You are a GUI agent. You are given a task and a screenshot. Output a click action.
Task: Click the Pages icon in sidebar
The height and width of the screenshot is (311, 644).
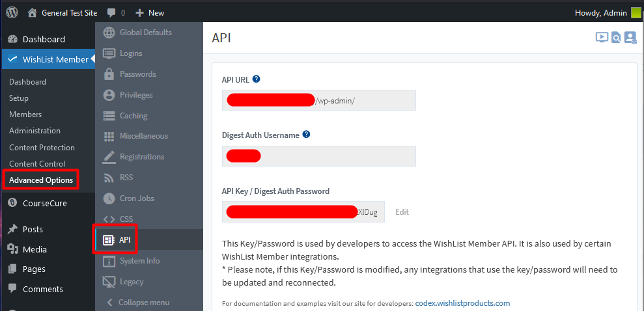[x=13, y=269]
